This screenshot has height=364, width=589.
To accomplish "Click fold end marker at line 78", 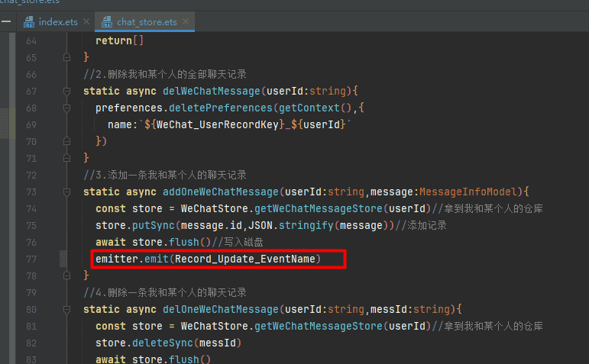I will 67,275.
